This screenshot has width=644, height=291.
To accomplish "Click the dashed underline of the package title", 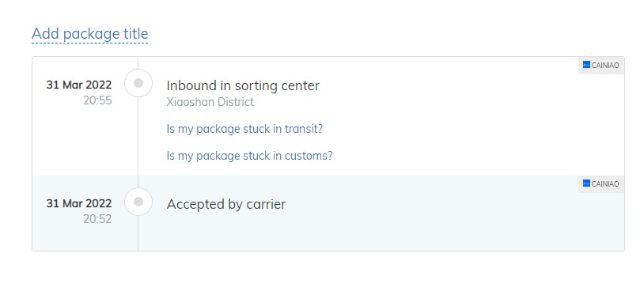I will click(x=89, y=42).
